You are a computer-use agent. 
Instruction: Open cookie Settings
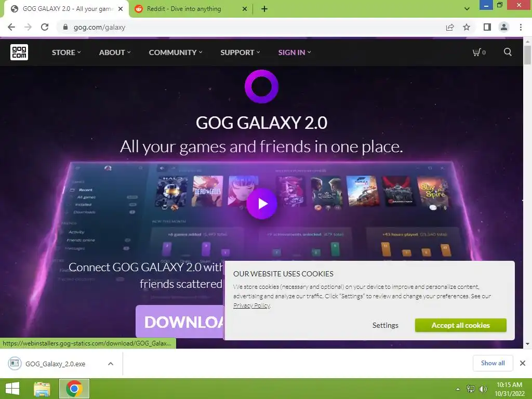click(385, 325)
